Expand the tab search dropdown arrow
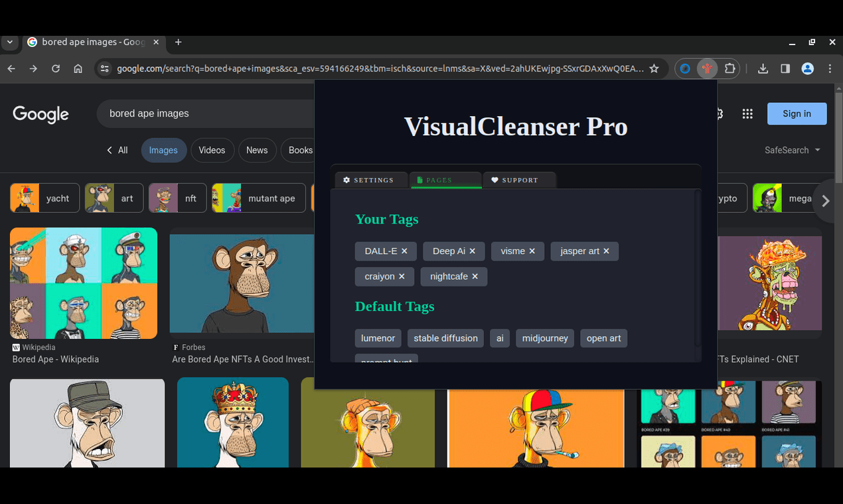The image size is (843, 504). point(9,42)
